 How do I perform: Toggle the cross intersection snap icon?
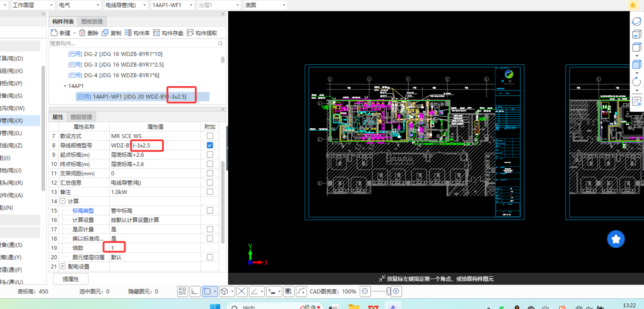(241, 291)
